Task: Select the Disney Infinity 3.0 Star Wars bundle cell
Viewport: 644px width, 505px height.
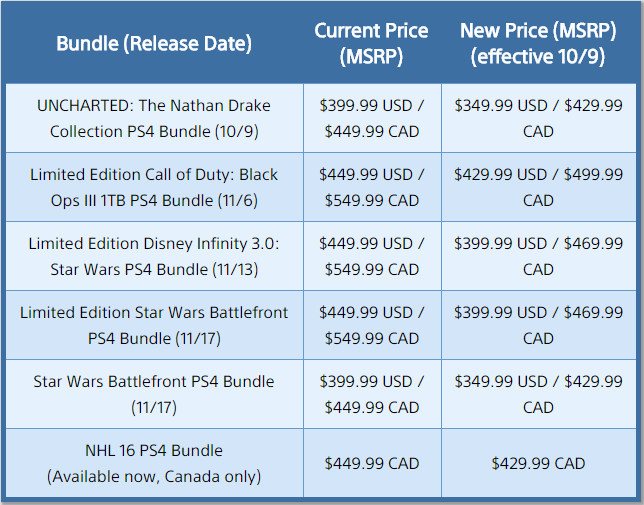Action: tap(154, 256)
